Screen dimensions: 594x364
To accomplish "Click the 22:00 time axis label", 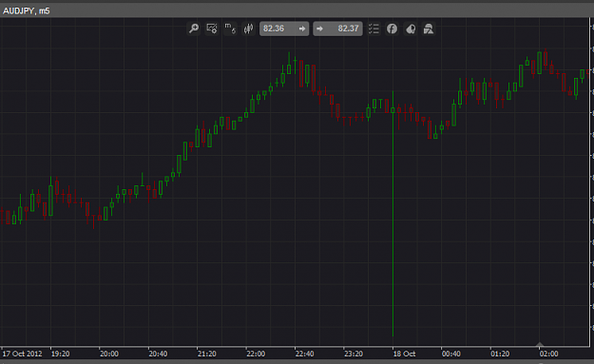I will tap(256, 354).
